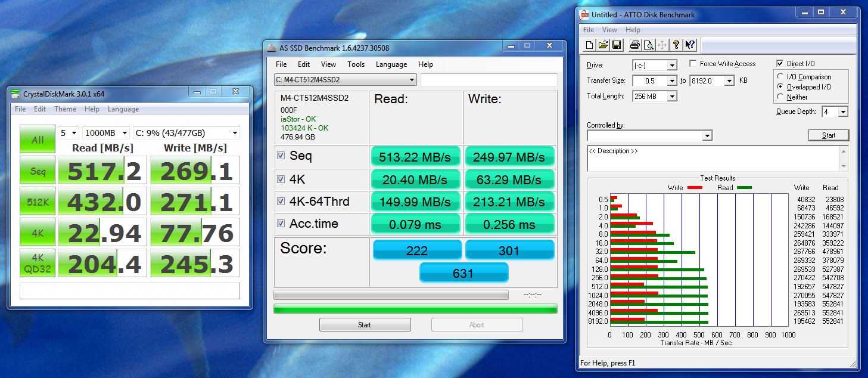Click the AS SSD read score 222
Viewport: 868px width, 378px height.
pyautogui.click(x=417, y=250)
